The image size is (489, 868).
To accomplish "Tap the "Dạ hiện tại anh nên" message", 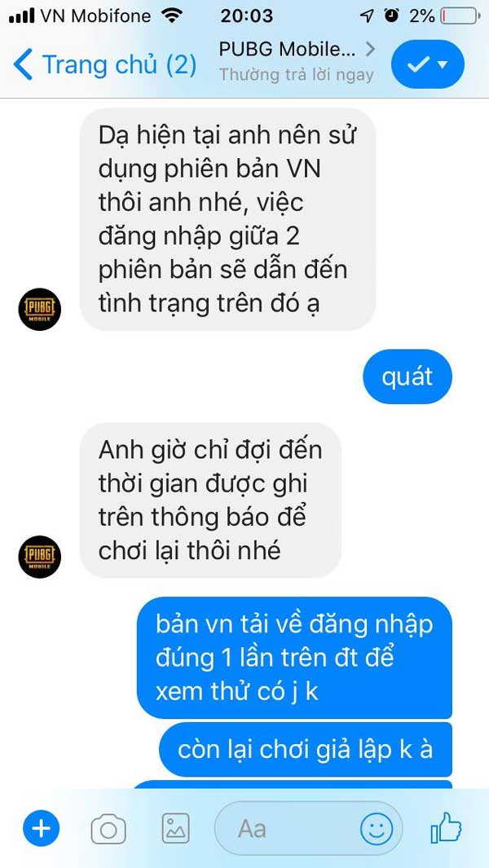I will click(227, 219).
